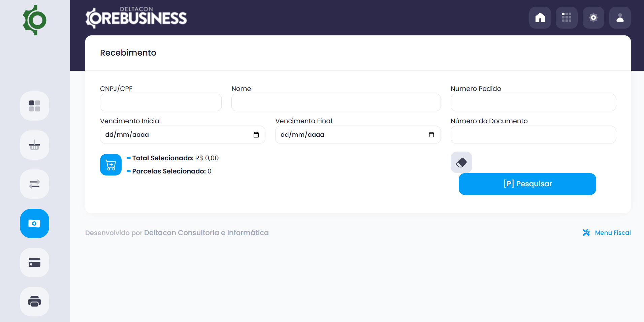Click the blue shopping cart icon near Total Selecionado

point(110,164)
